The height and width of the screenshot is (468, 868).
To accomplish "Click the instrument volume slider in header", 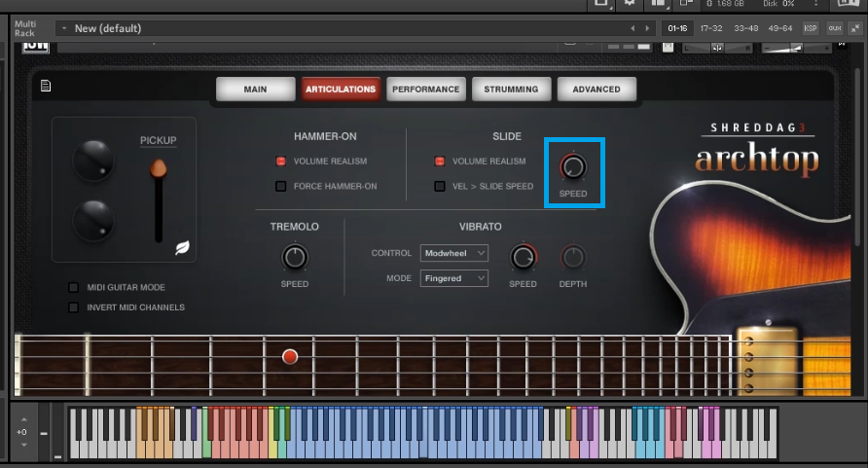I will (795, 48).
